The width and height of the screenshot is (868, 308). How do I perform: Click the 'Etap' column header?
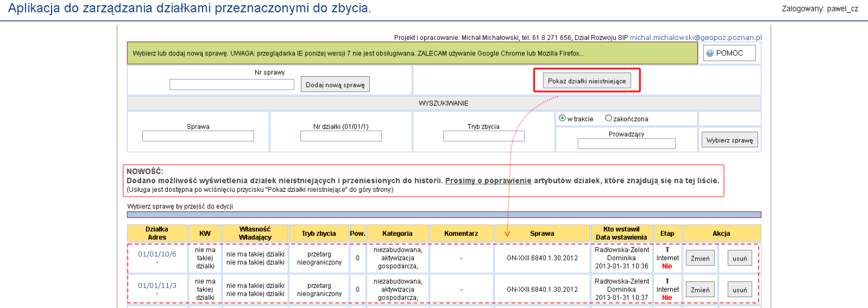point(667,233)
